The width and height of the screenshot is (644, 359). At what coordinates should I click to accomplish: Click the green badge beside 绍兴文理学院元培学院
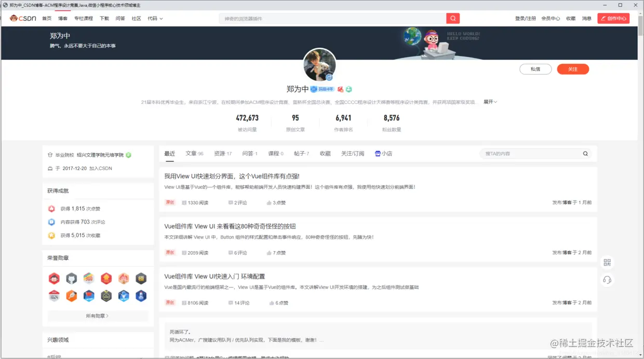[x=128, y=155]
